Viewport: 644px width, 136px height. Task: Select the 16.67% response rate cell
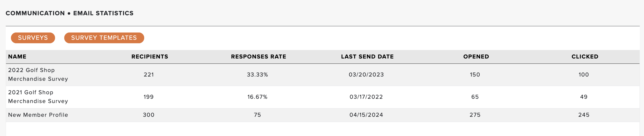[x=257, y=97]
